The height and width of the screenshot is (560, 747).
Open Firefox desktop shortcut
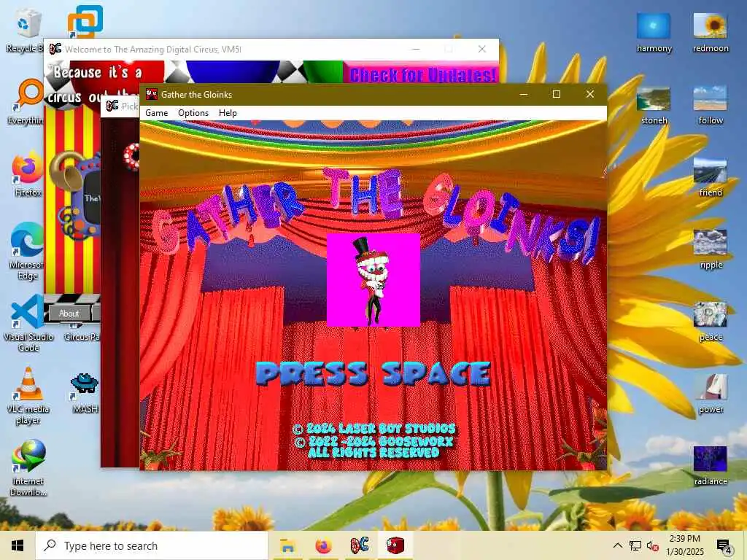pos(27,174)
